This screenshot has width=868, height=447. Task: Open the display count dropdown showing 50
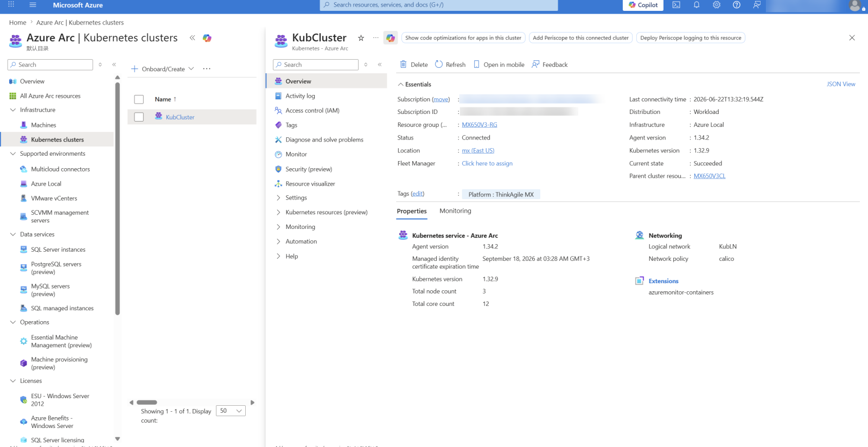[x=231, y=411]
